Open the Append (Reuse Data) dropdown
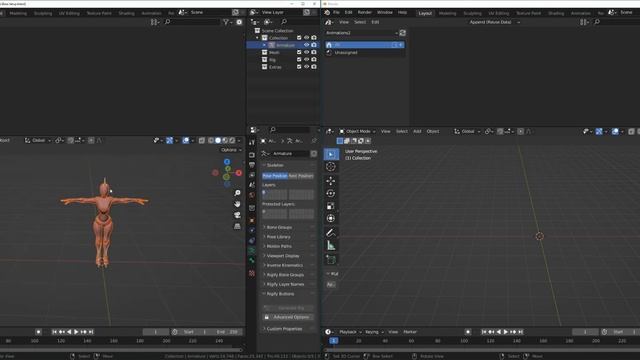640x360 pixels. point(494,22)
